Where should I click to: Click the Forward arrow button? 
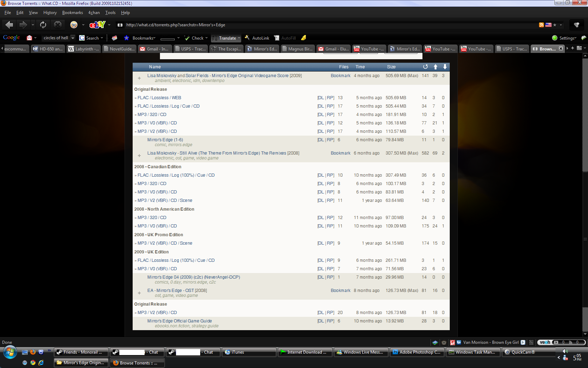(23, 25)
